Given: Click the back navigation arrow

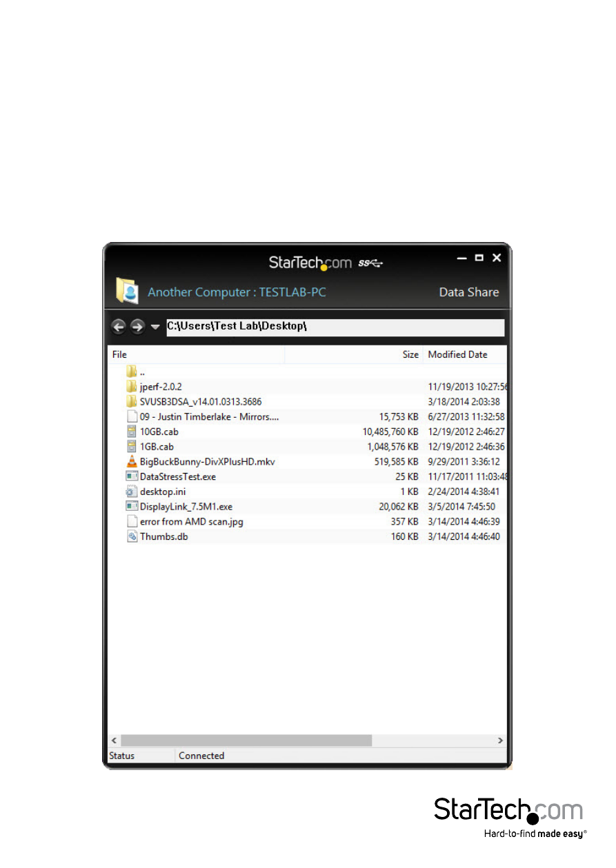Looking at the screenshot, I should (x=118, y=327).
